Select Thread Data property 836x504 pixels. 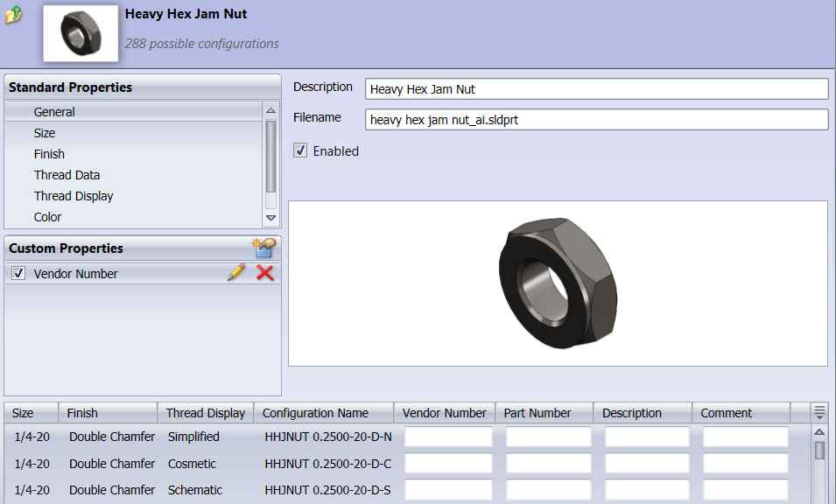pyautogui.click(x=67, y=175)
